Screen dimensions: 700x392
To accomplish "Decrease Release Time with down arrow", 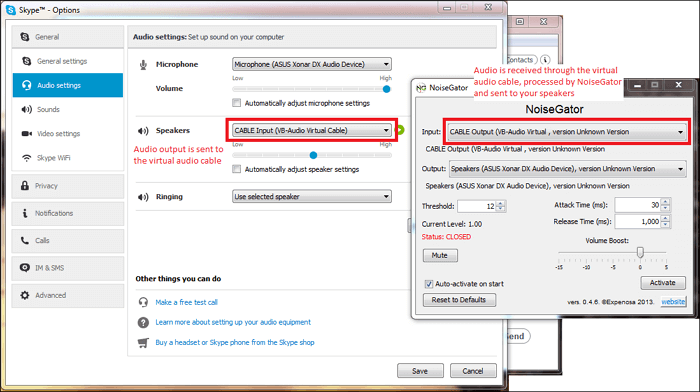I will click(665, 225).
